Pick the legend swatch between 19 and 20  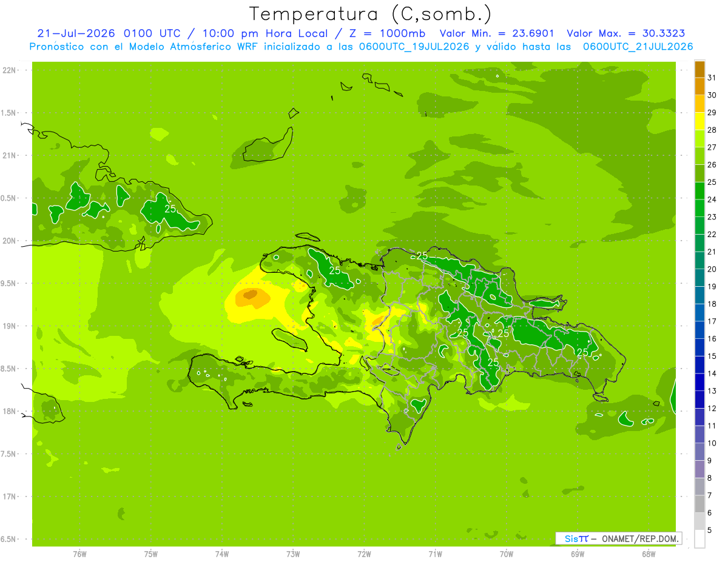pyautogui.click(x=699, y=278)
